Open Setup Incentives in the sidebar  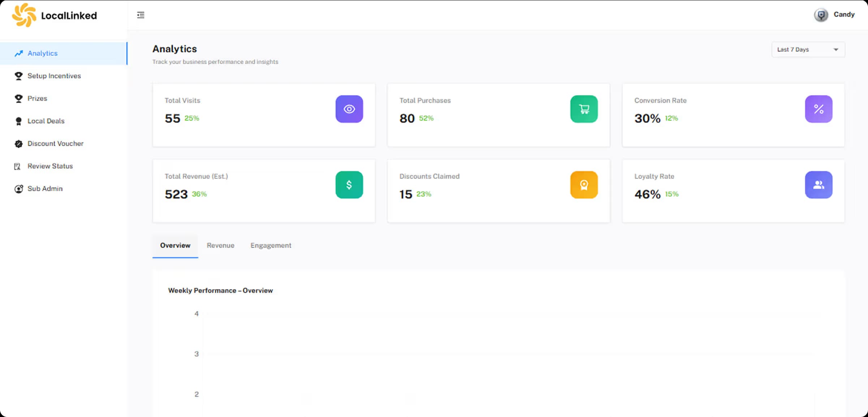(x=64, y=76)
